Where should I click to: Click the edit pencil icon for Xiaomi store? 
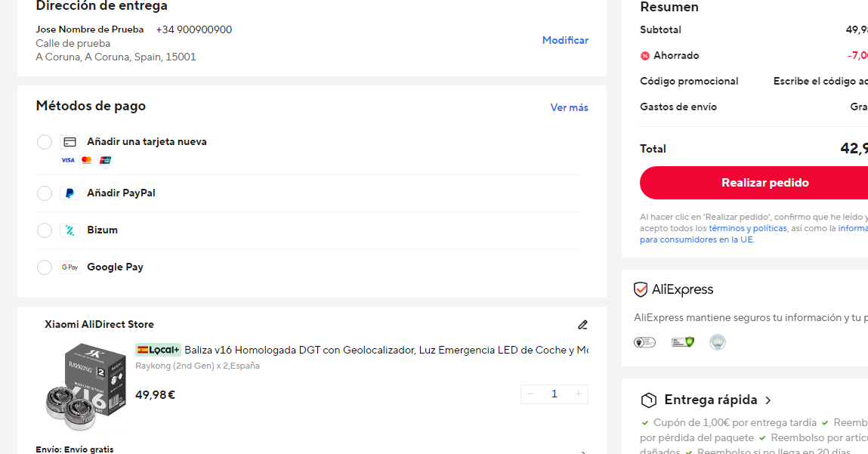582,325
